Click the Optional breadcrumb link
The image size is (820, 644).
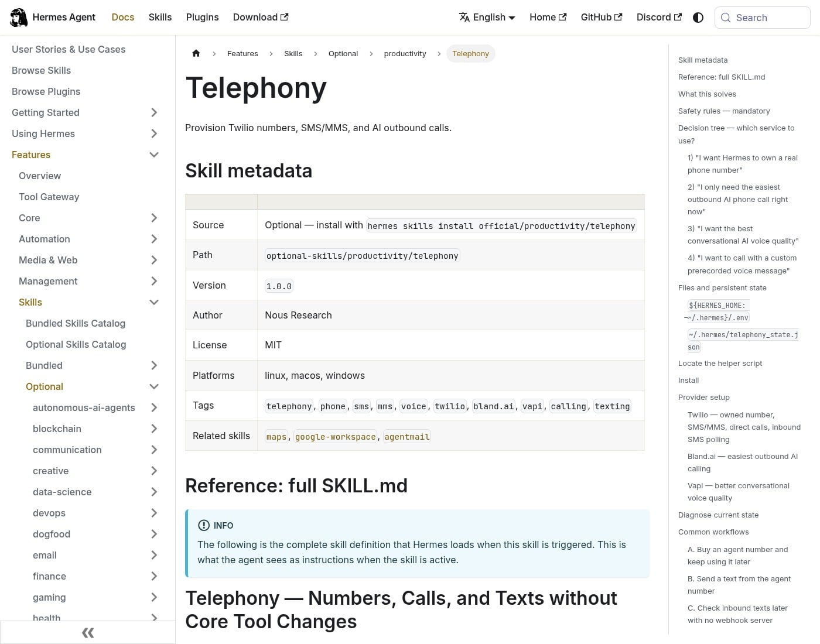pos(343,53)
